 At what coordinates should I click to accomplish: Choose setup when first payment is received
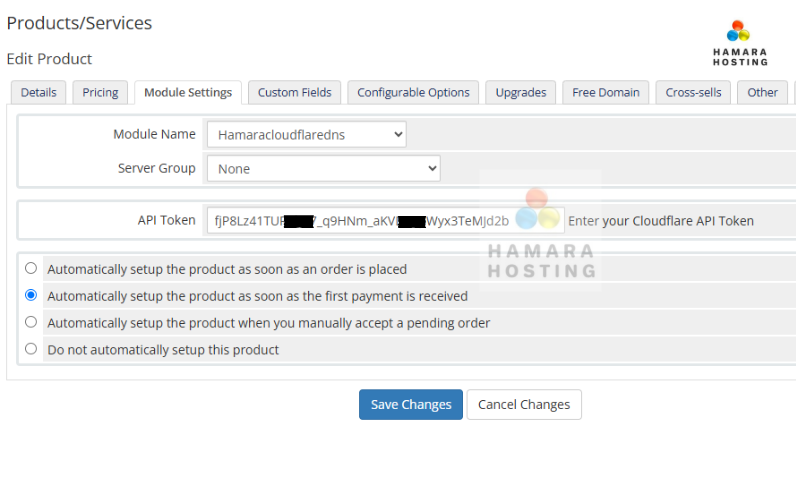click(31, 295)
